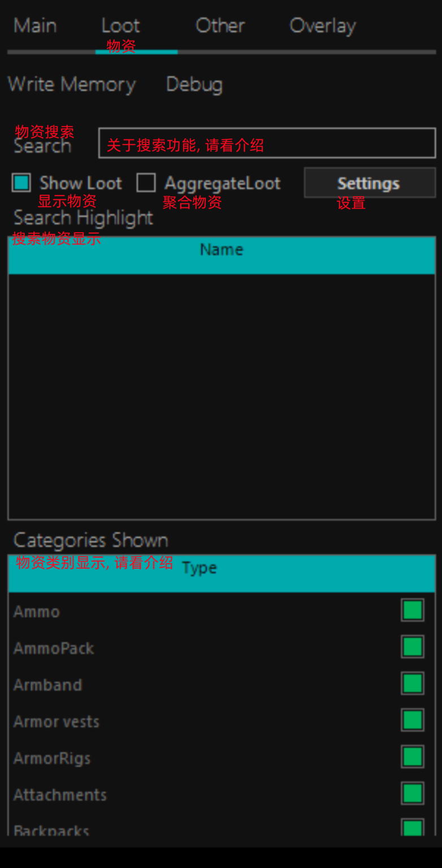
Task: Toggle the Ammo category checkbox
Action: point(413,610)
